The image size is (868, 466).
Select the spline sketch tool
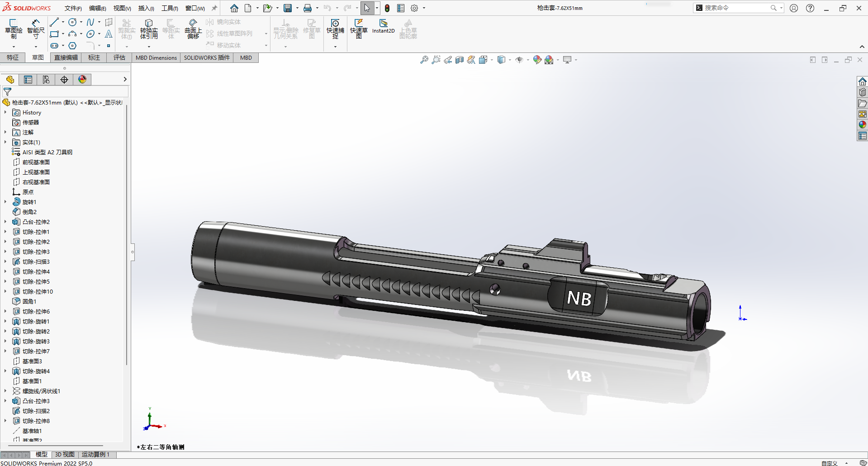point(90,22)
